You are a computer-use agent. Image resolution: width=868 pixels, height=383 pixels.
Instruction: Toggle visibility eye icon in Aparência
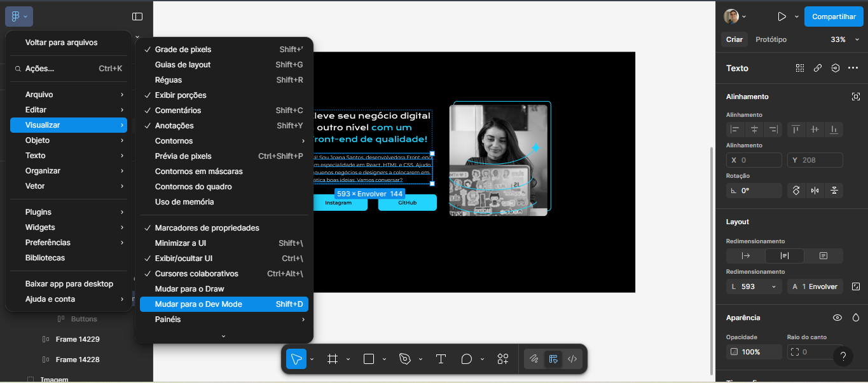837,318
